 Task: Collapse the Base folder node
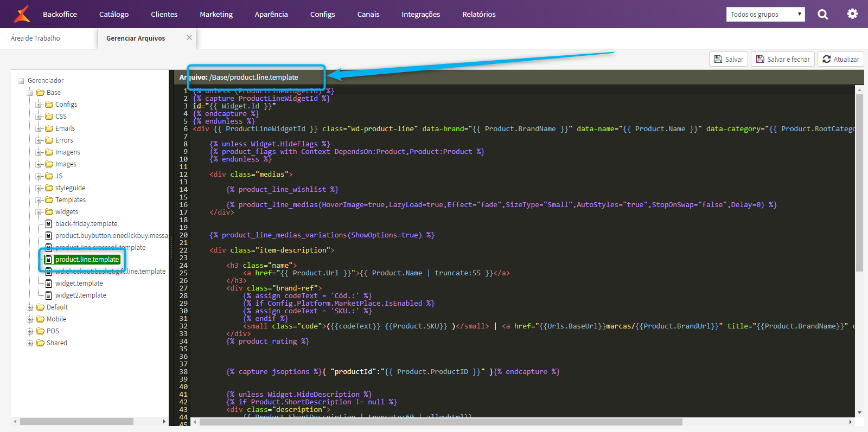coord(30,93)
